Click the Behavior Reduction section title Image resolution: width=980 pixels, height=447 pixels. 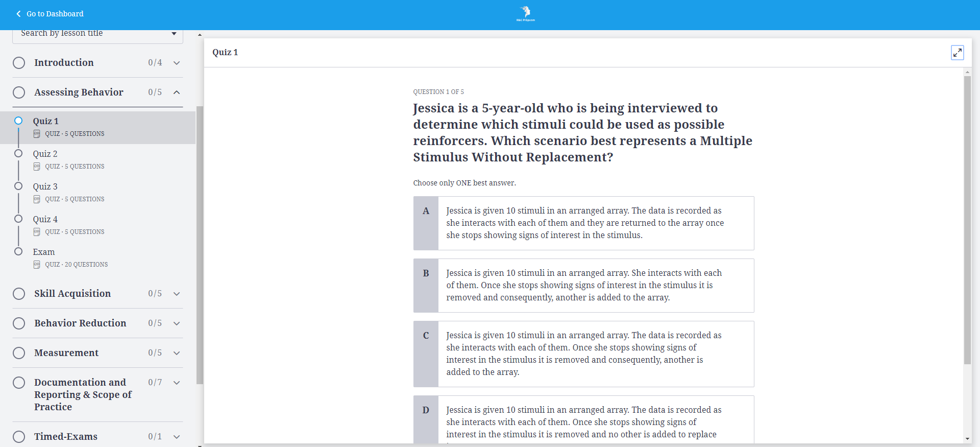click(80, 323)
